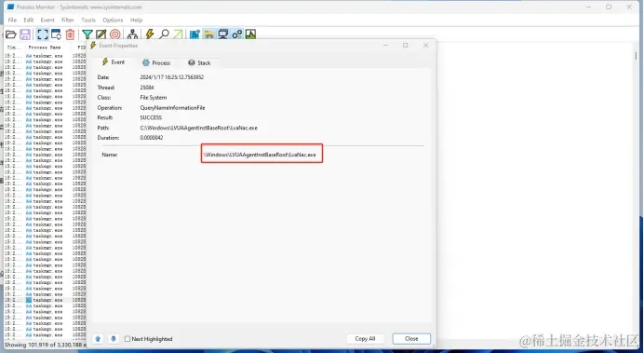
Task: Toggle the Capture events toolbar button
Action: coord(43,34)
